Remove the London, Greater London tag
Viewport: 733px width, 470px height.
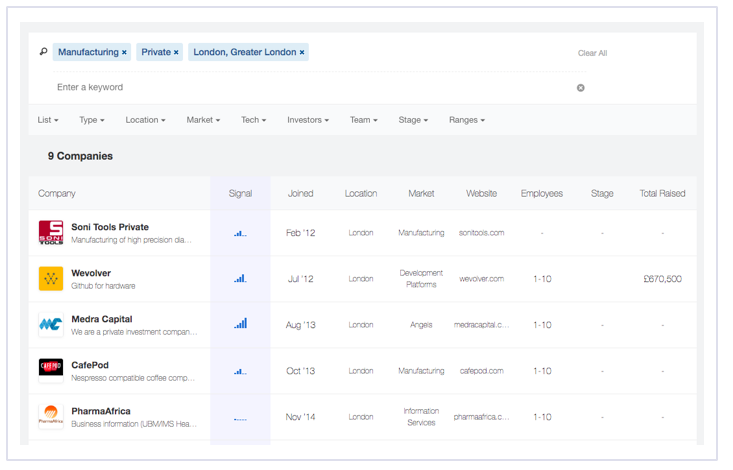click(x=302, y=52)
